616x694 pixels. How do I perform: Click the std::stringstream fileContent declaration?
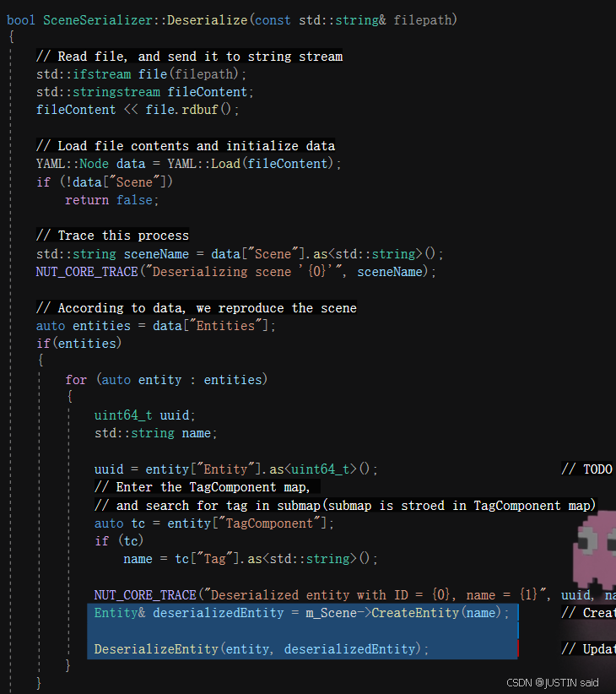(x=144, y=92)
